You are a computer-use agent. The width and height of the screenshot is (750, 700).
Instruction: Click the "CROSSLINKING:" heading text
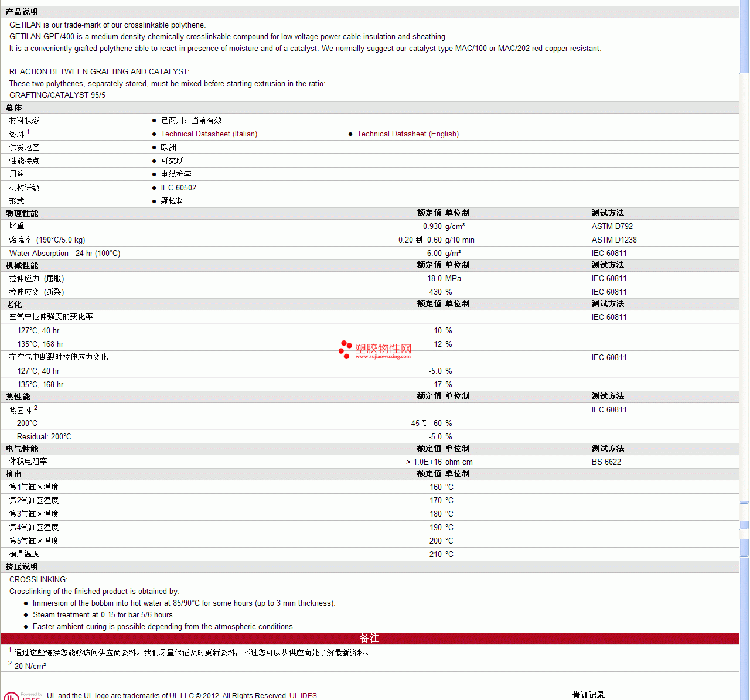click(x=38, y=580)
